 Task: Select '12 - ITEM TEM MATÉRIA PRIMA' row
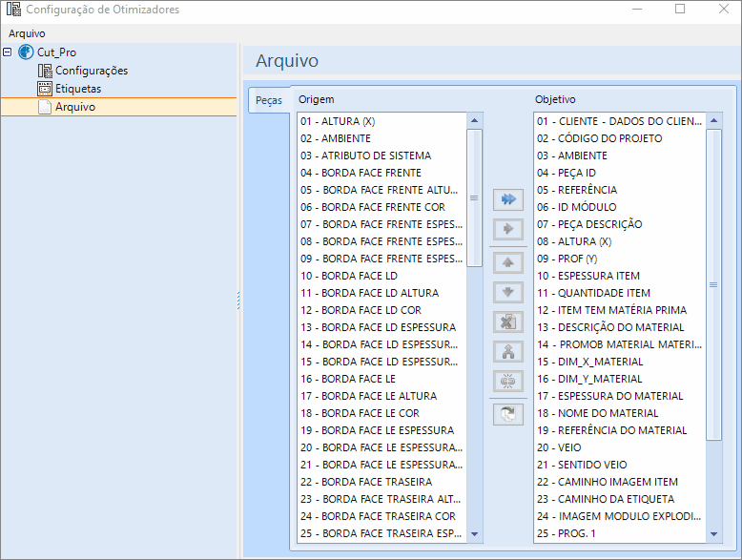point(620,310)
